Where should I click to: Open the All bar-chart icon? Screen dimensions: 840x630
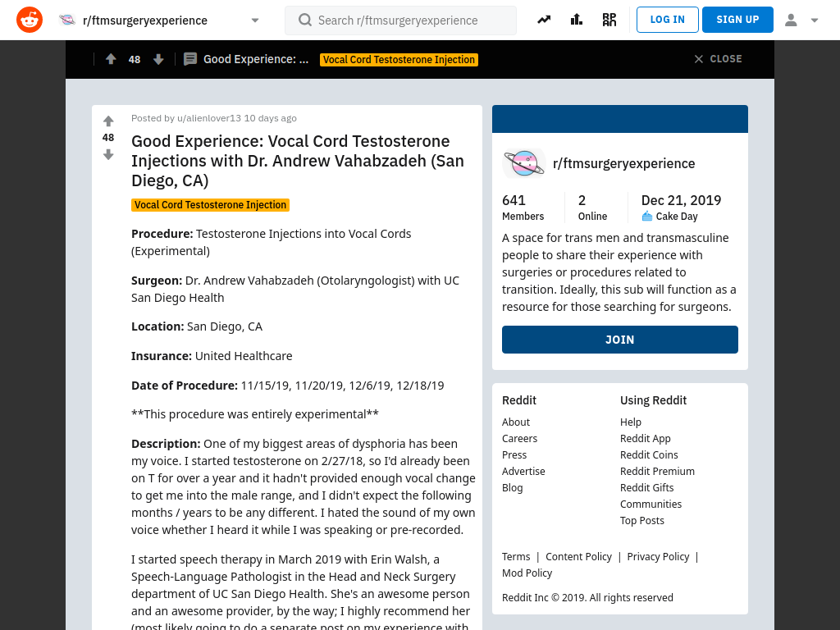tap(577, 20)
